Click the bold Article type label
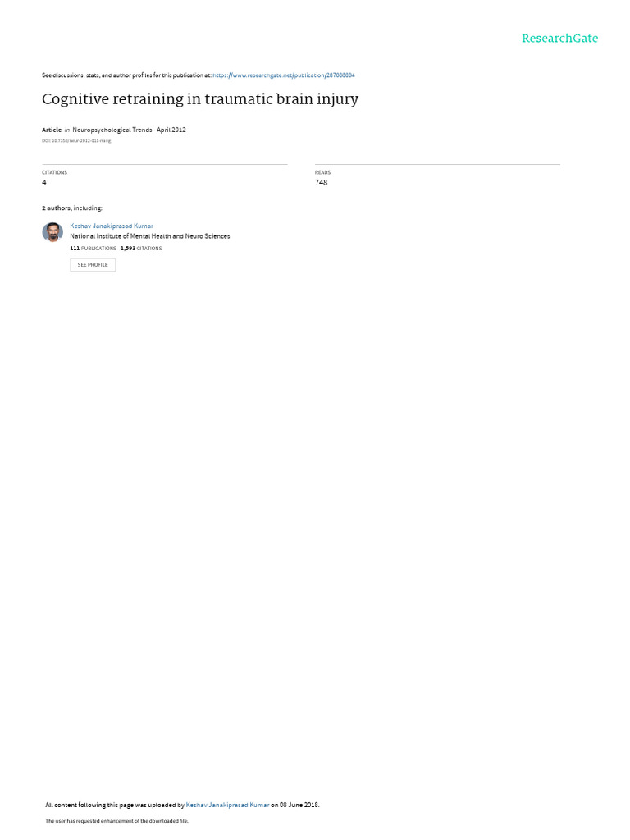Screen dimensions: 630x840 (x=52, y=130)
